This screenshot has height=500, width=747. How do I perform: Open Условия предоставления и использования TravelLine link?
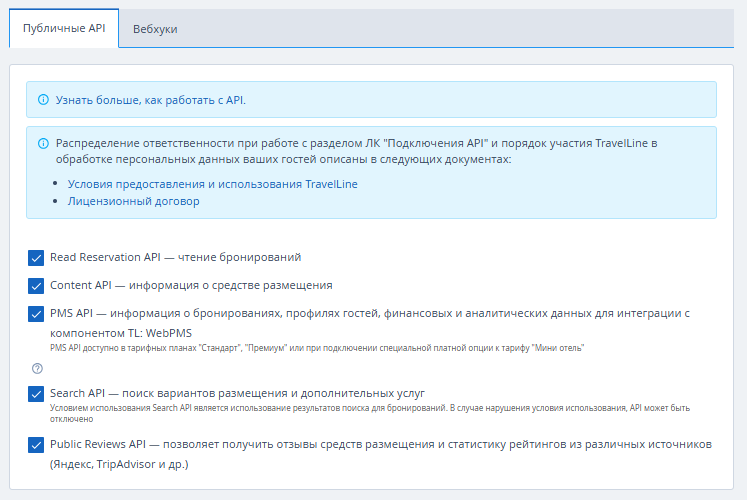click(212, 184)
